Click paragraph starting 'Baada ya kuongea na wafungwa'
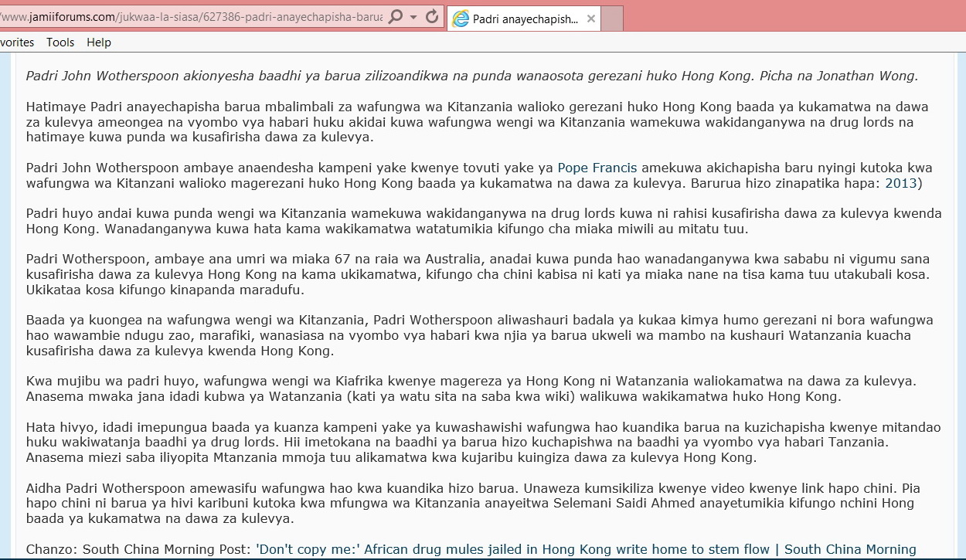The image size is (966, 560). pyautogui.click(x=479, y=335)
